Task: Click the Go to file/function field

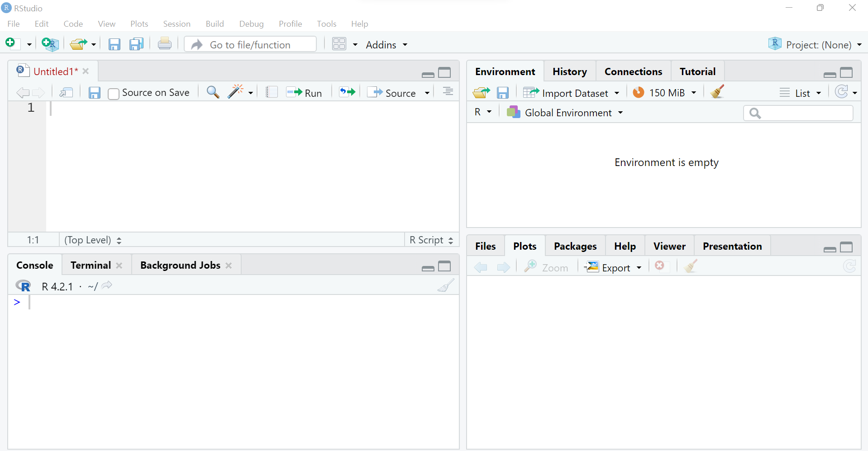Action: 250,44
